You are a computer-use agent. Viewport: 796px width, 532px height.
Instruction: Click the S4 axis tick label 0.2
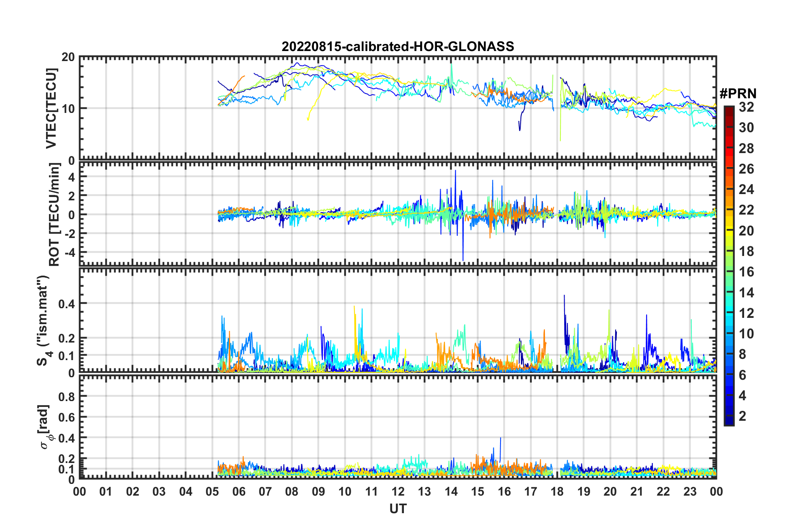pos(67,339)
